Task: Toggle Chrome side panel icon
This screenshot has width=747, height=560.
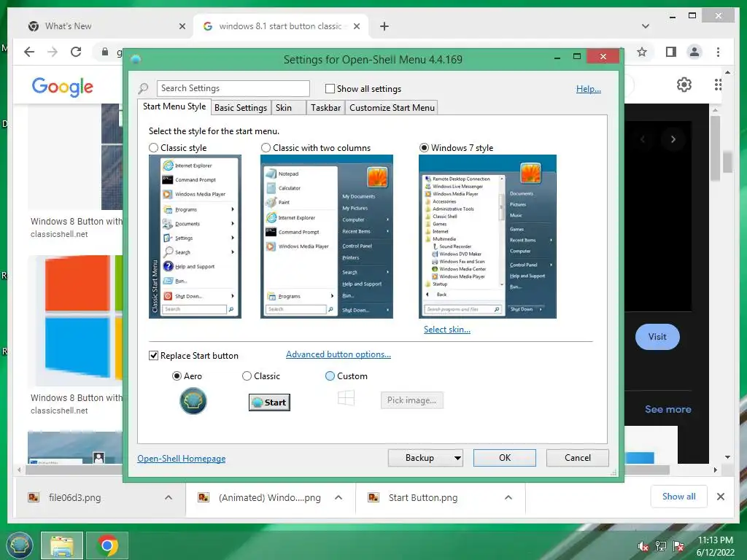Action: coord(671,52)
